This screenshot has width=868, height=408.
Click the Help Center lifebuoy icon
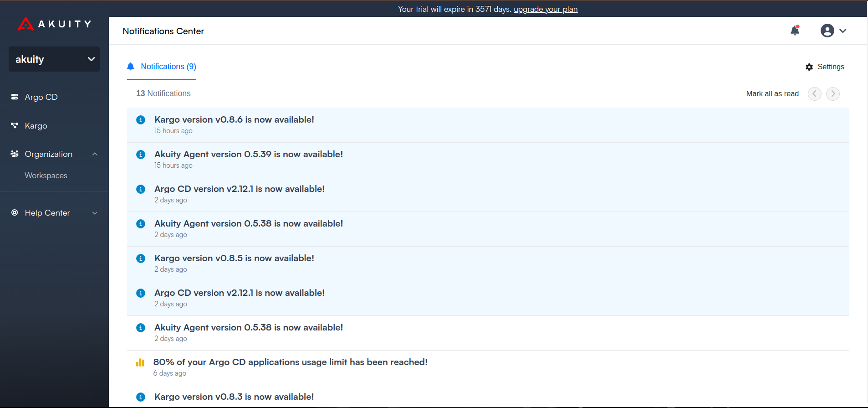point(15,212)
